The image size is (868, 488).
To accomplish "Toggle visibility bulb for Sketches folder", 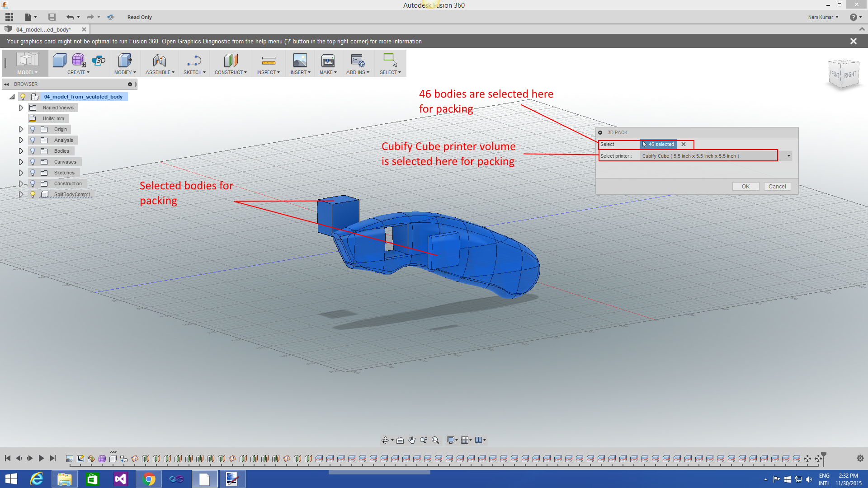I will click(33, 173).
